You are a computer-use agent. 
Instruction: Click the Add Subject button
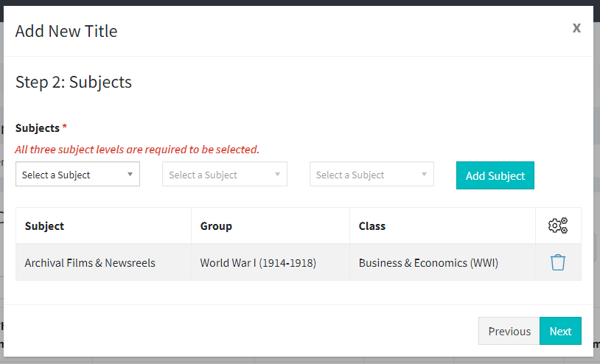pyautogui.click(x=495, y=175)
